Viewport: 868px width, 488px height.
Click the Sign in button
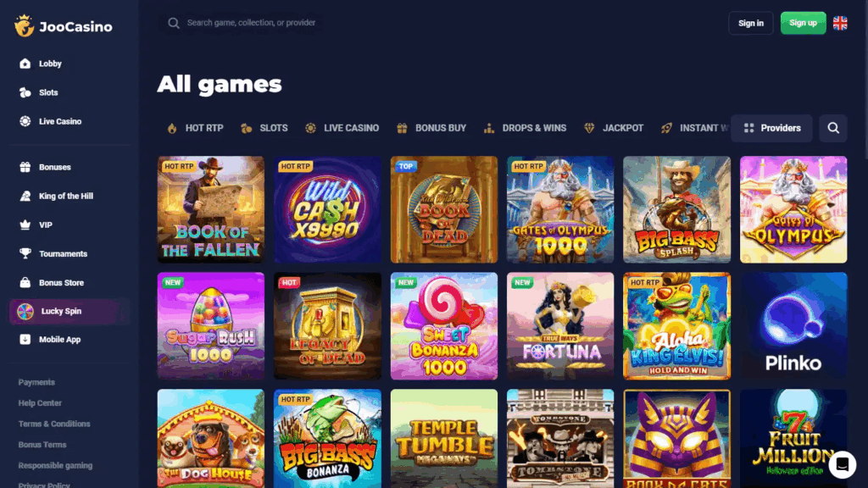(751, 23)
